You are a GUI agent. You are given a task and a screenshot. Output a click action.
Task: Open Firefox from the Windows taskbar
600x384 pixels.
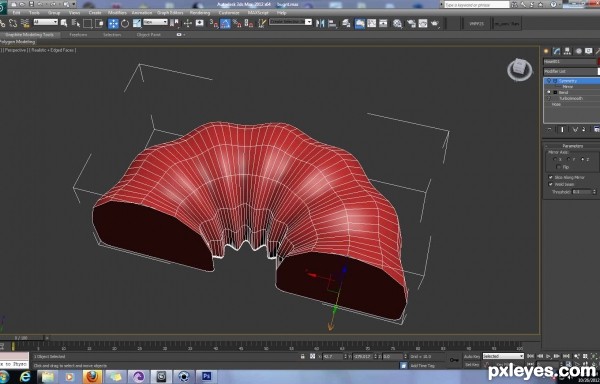(92, 377)
